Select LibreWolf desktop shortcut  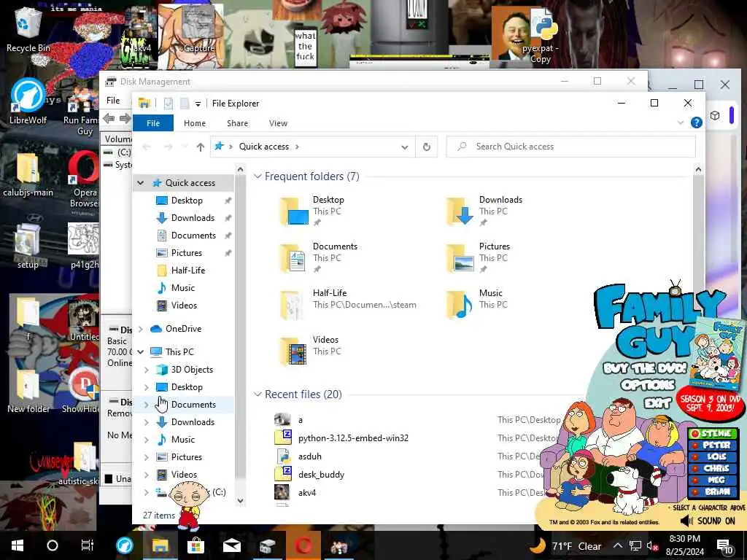coord(28,102)
